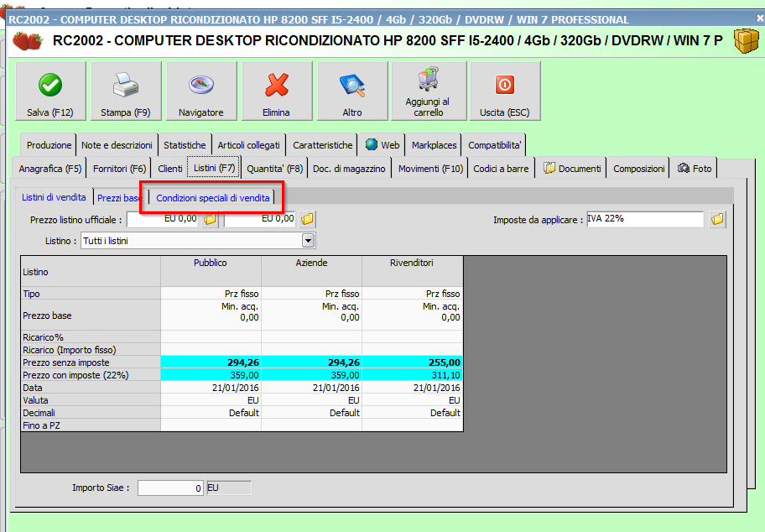Open the Fornitori (F6) tab
The width and height of the screenshot is (765, 532).
click(119, 169)
